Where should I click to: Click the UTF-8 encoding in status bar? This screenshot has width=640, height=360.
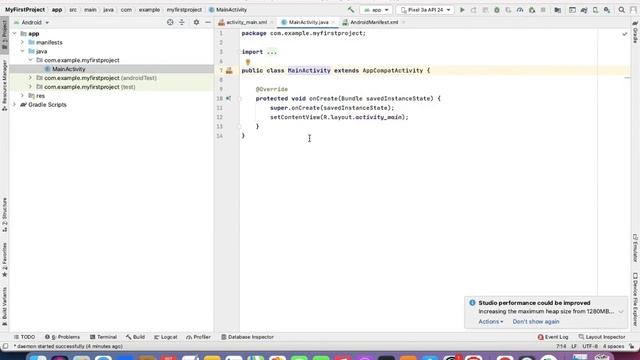coord(590,347)
